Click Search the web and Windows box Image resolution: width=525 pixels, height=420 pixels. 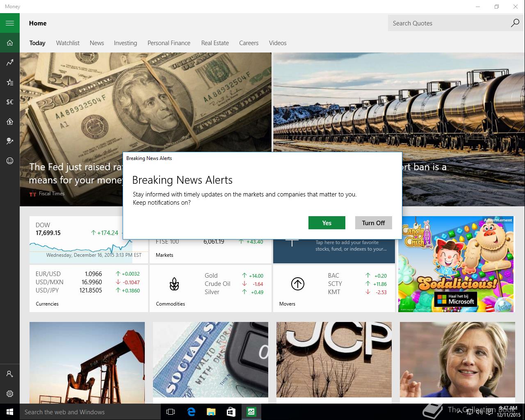pos(90,412)
